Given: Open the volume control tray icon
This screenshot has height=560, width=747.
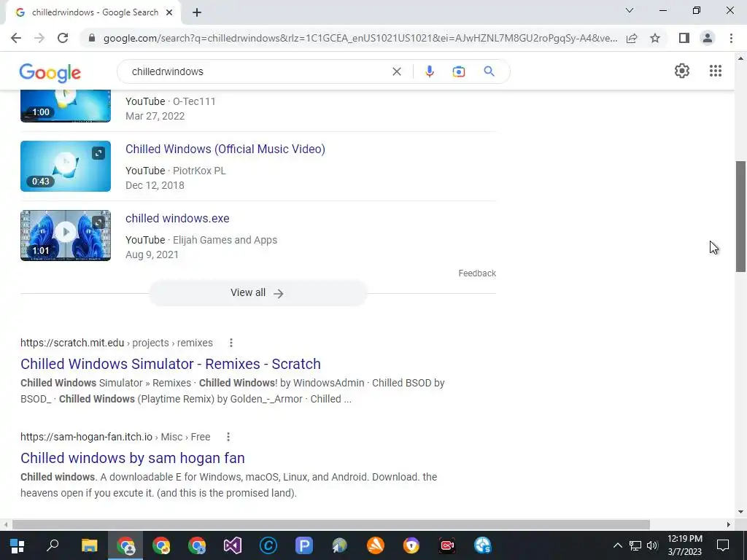Looking at the screenshot, I should click(x=652, y=545).
